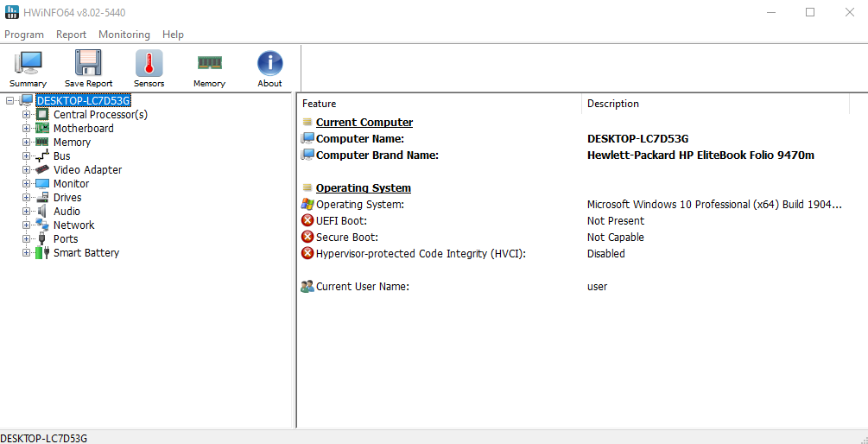
Task: Expand the Ports node
Action: pos(26,239)
